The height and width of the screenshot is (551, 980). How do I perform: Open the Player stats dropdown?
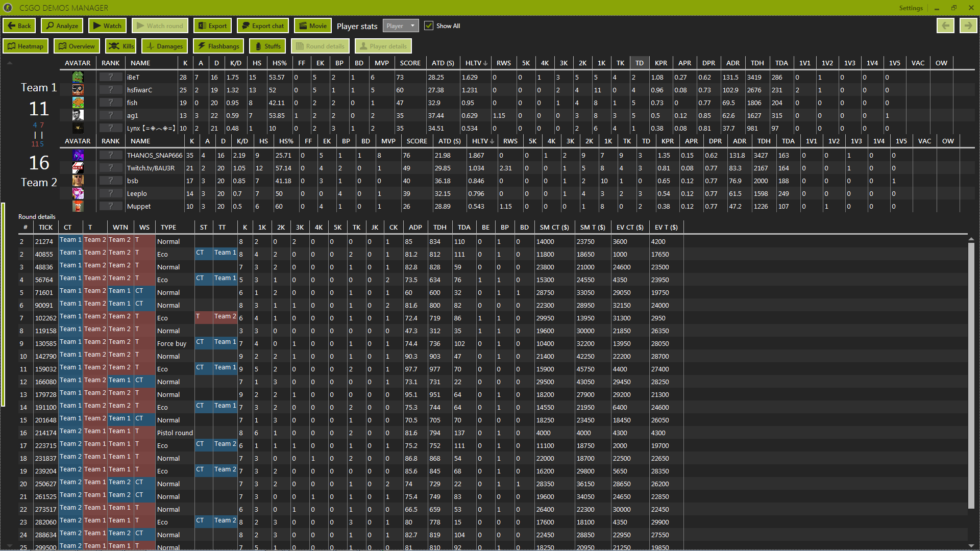(x=401, y=26)
